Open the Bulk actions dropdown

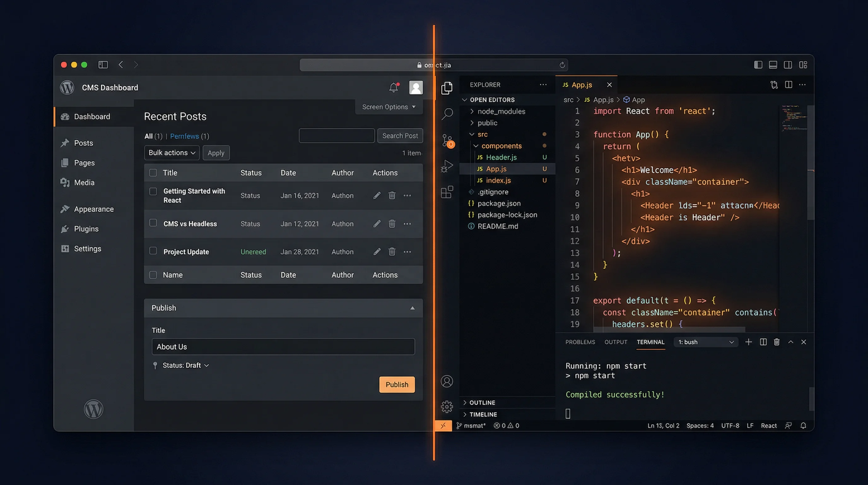[x=172, y=153]
